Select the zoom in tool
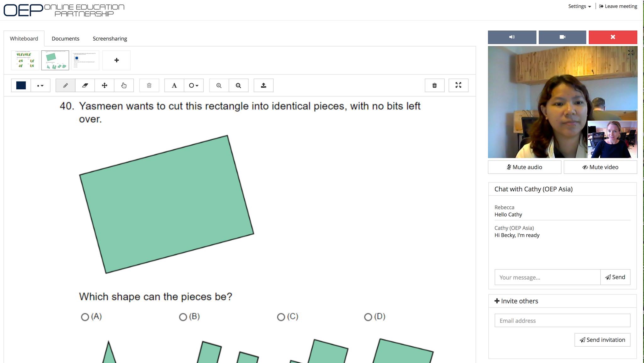Screen dimensions: 644x363 click(219, 85)
